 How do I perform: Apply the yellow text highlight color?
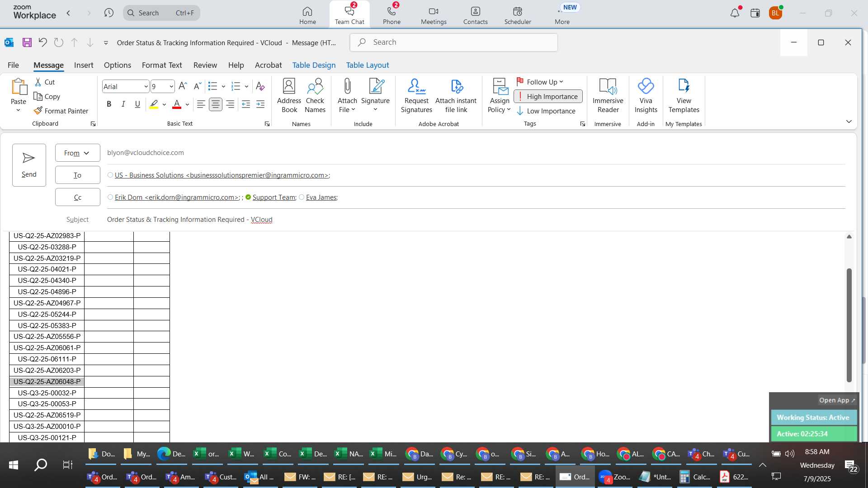154,104
